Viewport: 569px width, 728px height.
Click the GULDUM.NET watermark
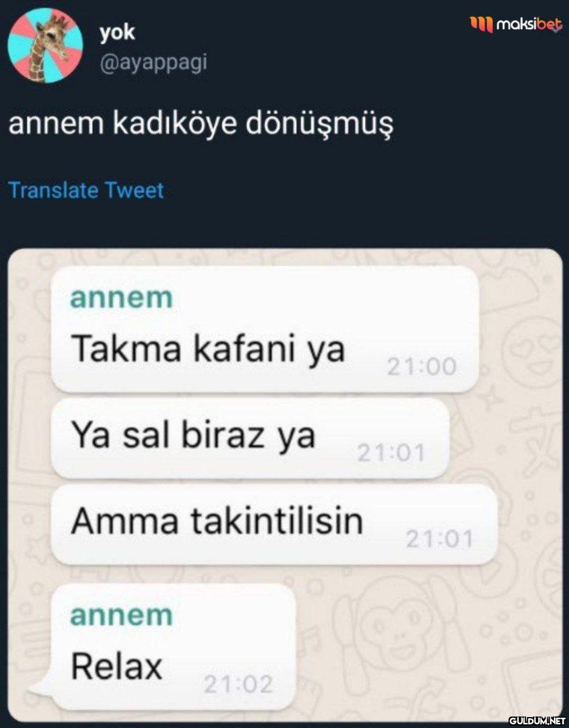[535, 720]
